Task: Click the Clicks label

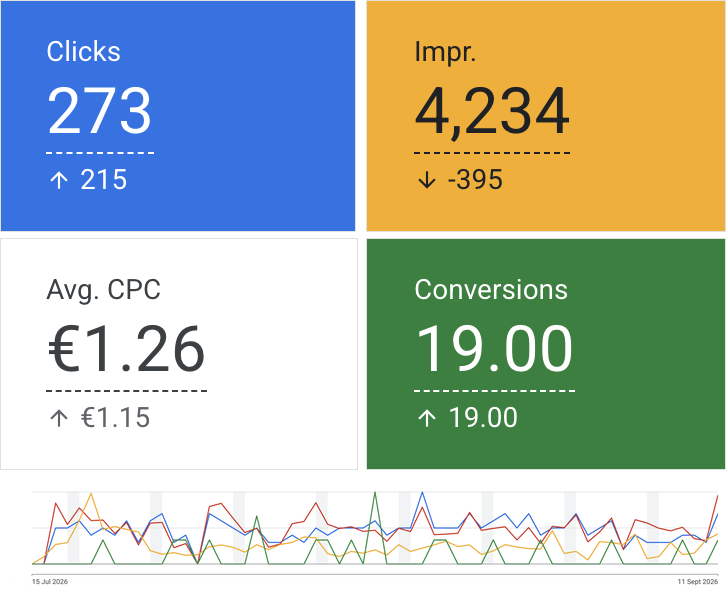Action: tap(83, 51)
